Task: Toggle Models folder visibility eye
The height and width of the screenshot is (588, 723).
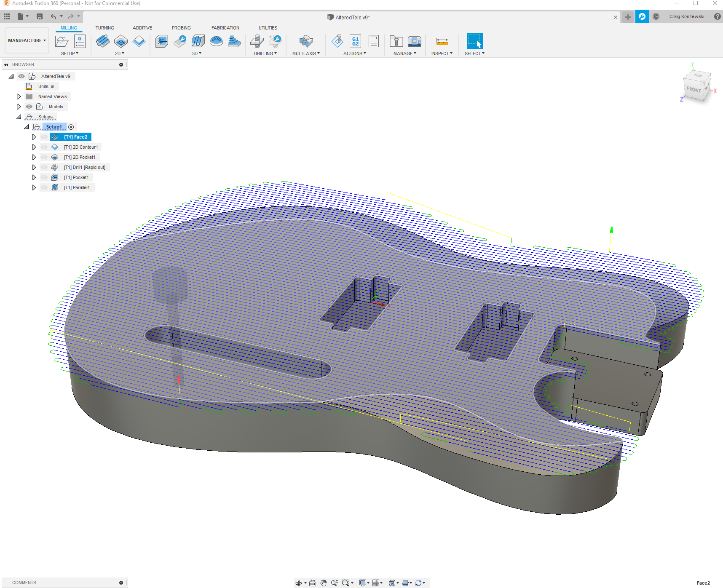Action: (x=29, y=107)
